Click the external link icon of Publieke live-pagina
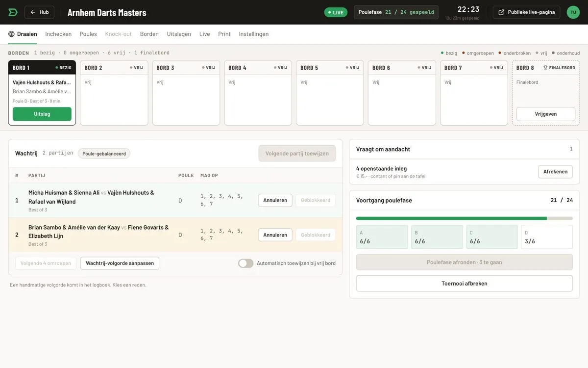 501,12
